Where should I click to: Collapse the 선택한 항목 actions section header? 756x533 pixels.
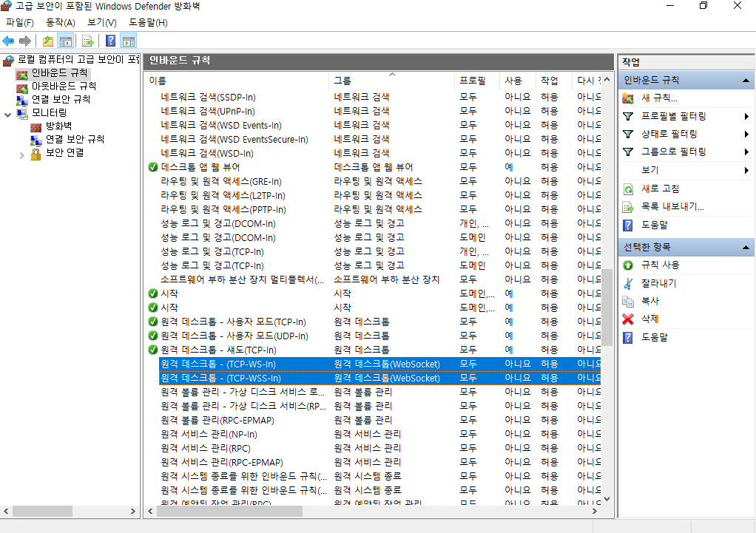[746, 247]
